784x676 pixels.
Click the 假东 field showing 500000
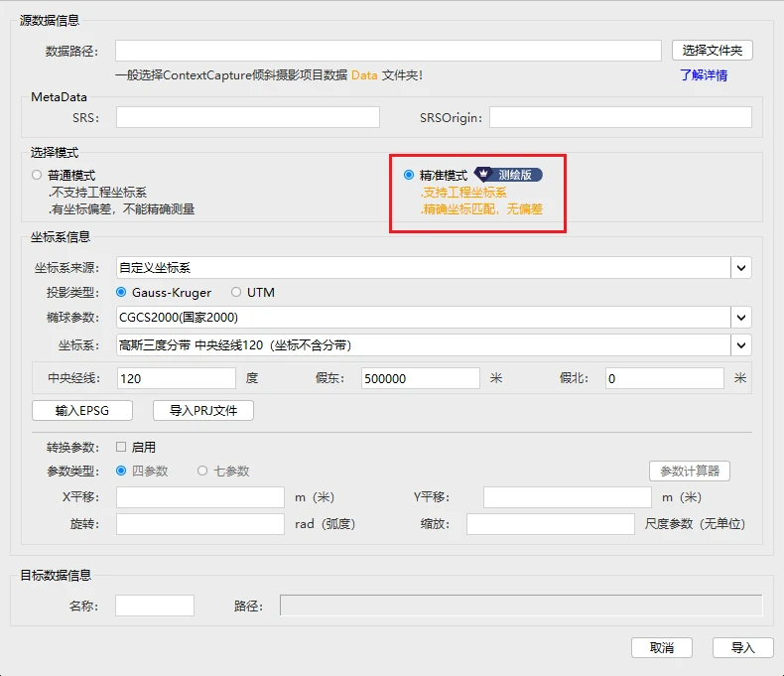click(x=421, y=378)
